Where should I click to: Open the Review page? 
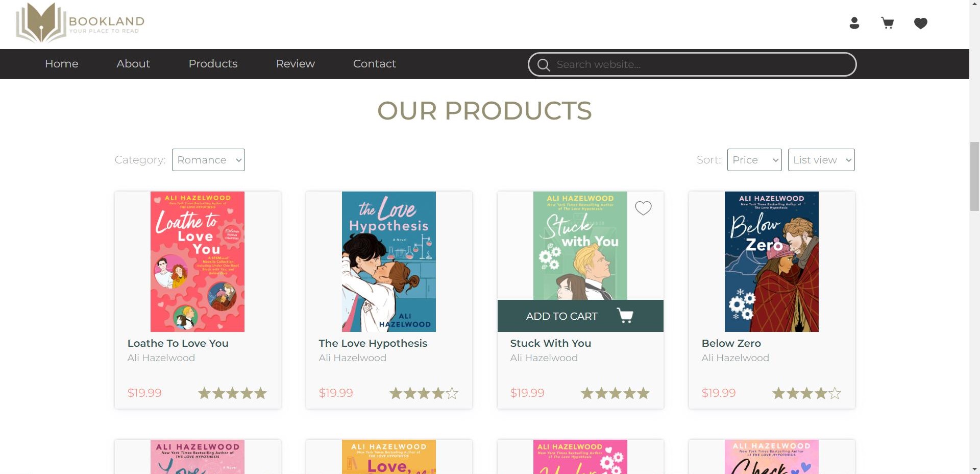click(296, 64)
